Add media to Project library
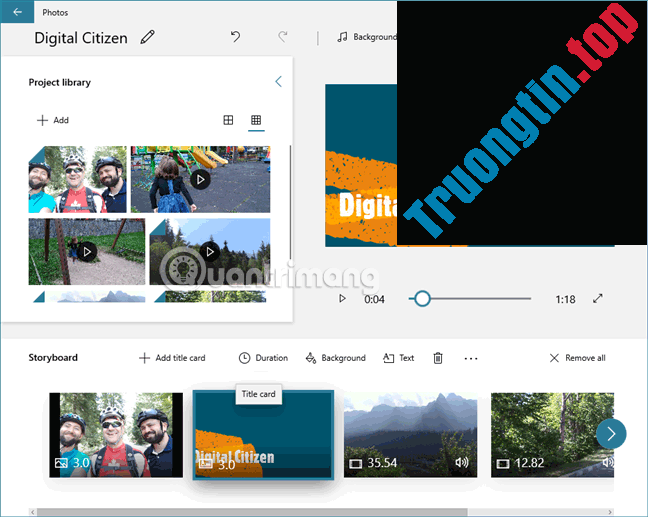 53,120
